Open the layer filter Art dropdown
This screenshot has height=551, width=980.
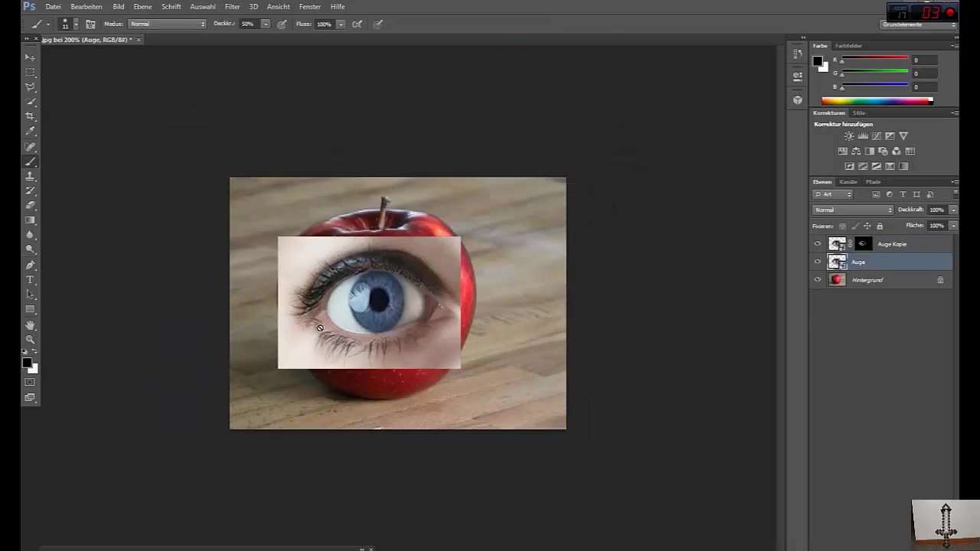point(833,194)
